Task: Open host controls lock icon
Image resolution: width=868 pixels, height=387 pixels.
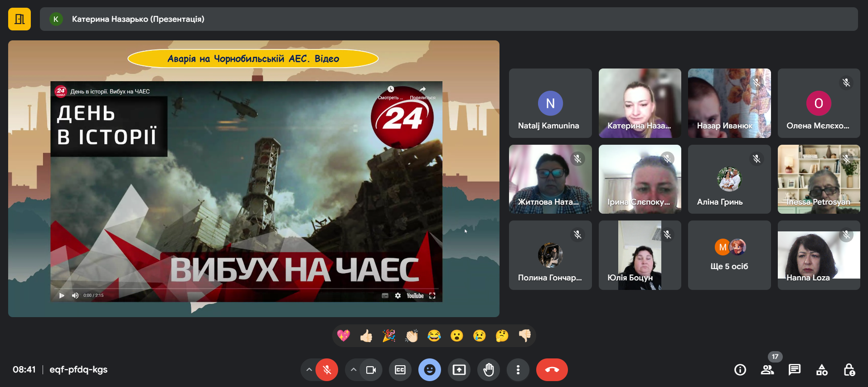Action: tap(849, 370)
